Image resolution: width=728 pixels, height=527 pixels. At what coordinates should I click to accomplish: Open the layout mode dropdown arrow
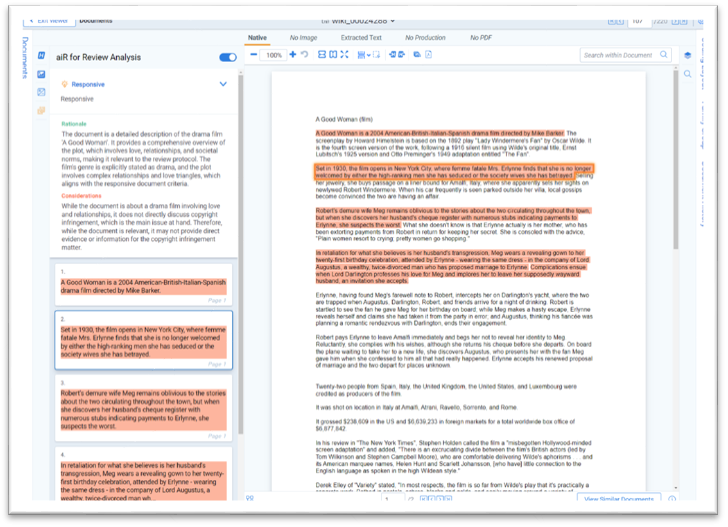[368, 55]
